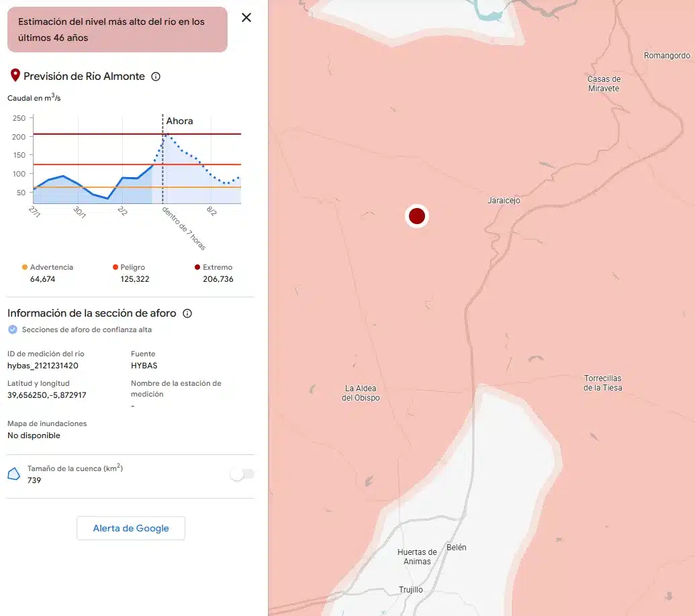
Task: Click the info icon next to Información de la sección de aforo
Action: (188, 313)
